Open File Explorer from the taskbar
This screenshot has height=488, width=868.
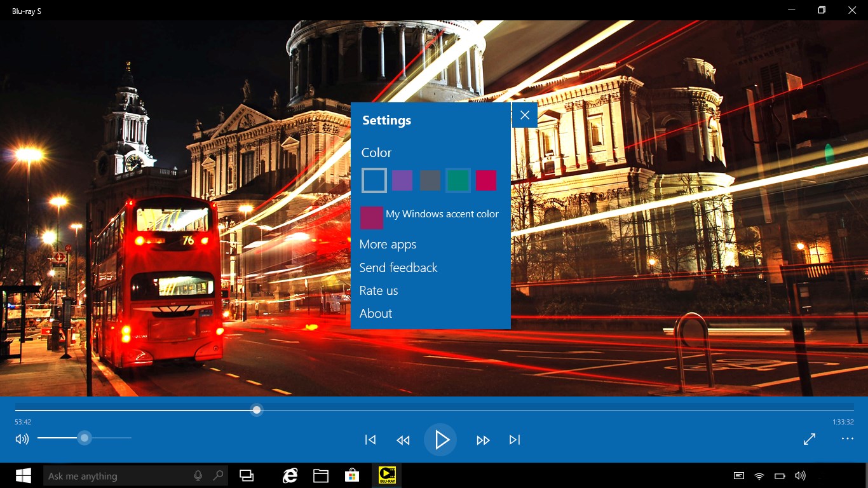pyautogui.click(x=321, y=476)
